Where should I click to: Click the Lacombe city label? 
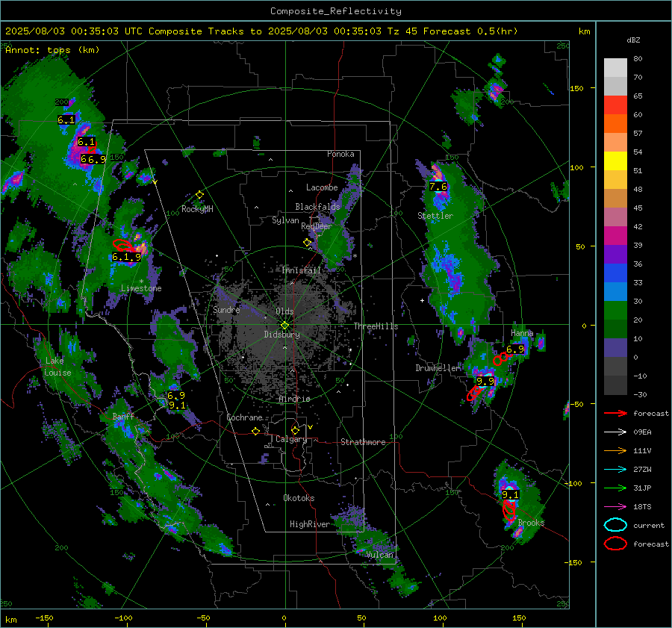pyautogui.click(x=322, y=187)
